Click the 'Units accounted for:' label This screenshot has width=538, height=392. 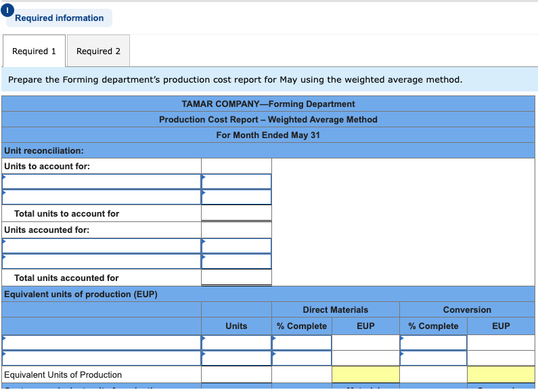(47, 230)
